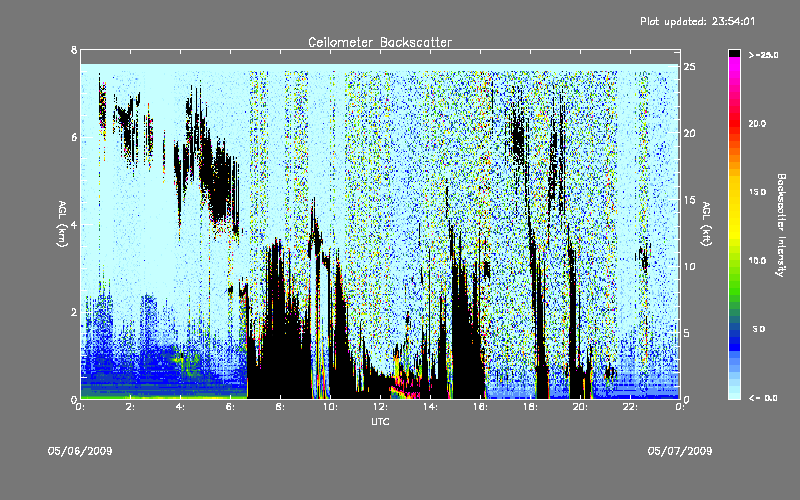This screenshot has width=800, height=500.
Task: Click the 'AGL (km)' left axis label
Action: pos(62,224)
